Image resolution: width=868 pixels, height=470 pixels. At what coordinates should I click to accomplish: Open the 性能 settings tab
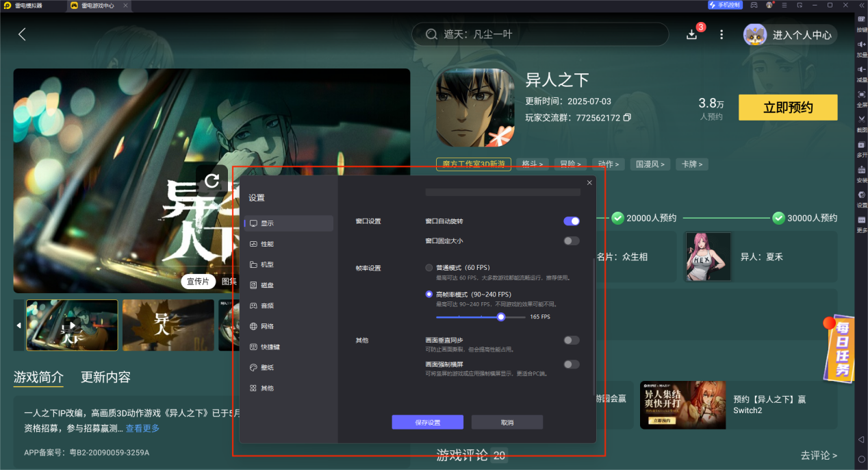[288, 244]
